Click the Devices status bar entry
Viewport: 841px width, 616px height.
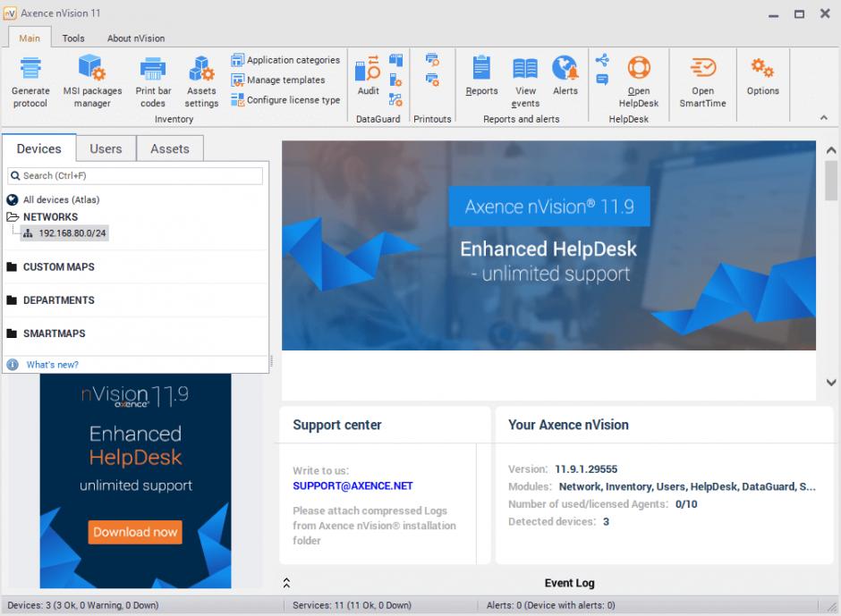pyautogui.click(x=83, y=605)
